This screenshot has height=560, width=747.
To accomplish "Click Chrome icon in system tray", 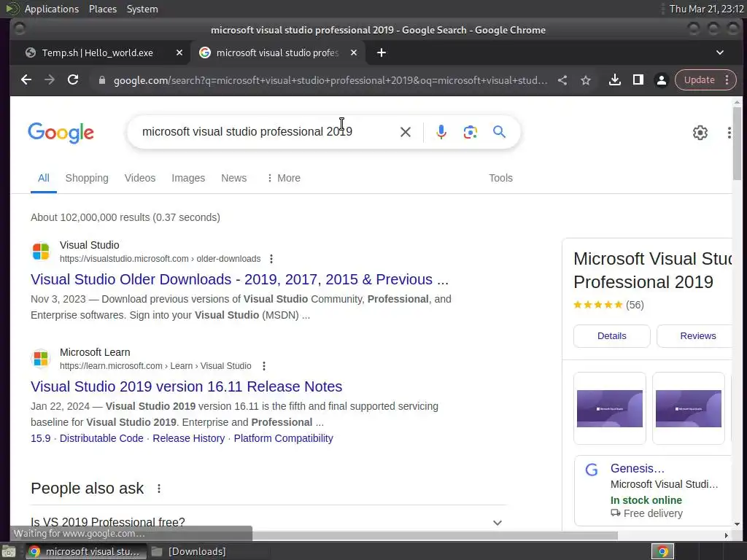I will point(662,551).
